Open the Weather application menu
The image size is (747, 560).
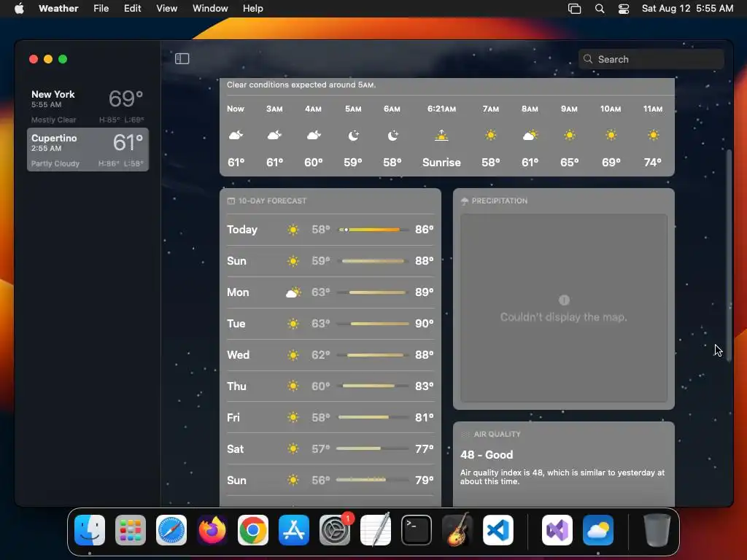click(58, 9)
